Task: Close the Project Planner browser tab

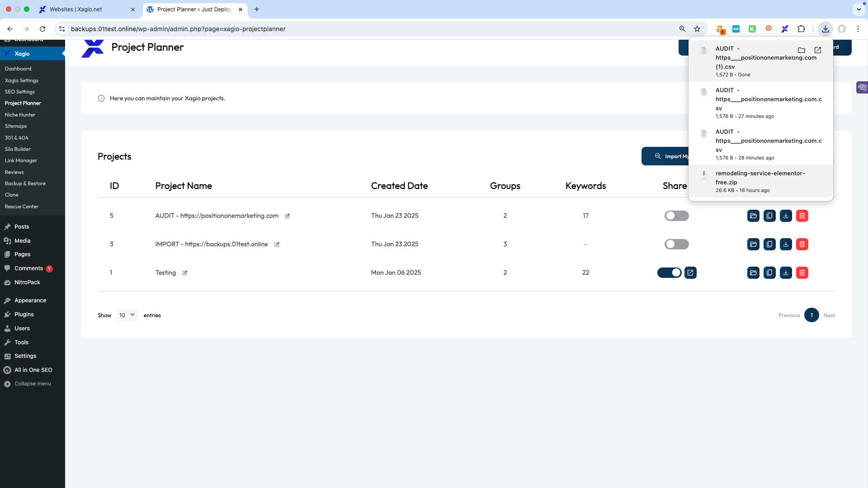Action: [x=241, y=9]
